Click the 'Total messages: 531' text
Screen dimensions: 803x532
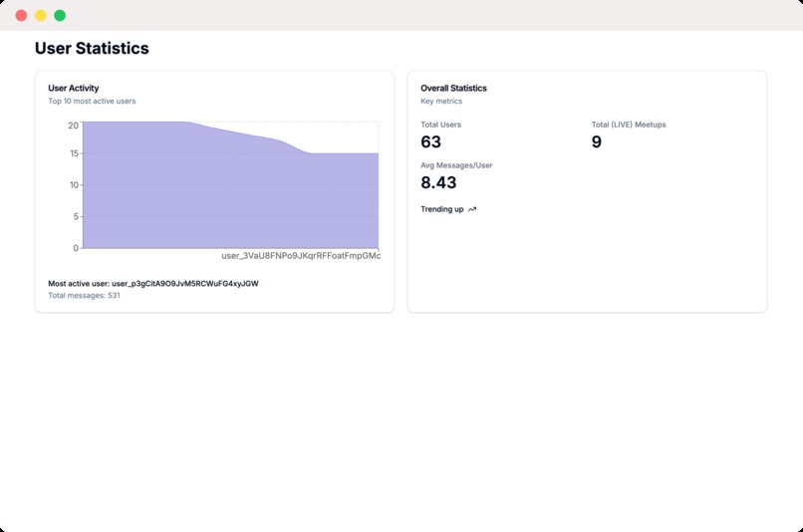pyautogui.click(x=84, y=295)
